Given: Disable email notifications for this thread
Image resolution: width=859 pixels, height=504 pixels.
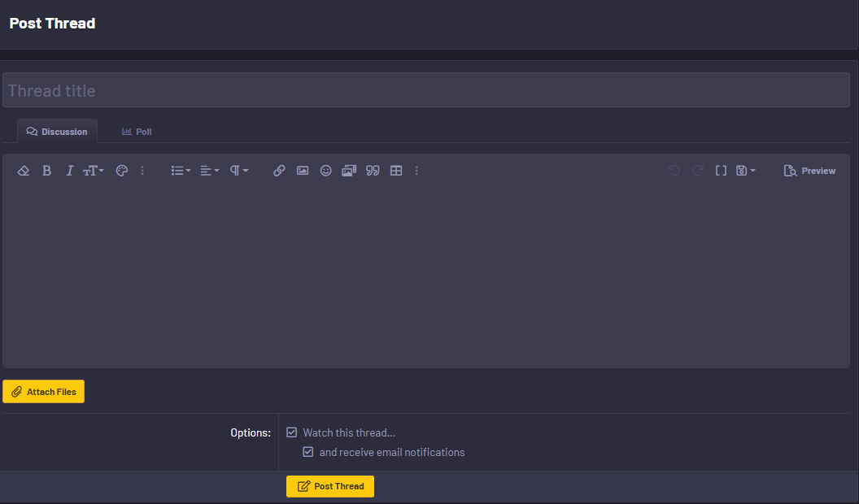Looking at the screenshot, I should (x=307, y=452).
